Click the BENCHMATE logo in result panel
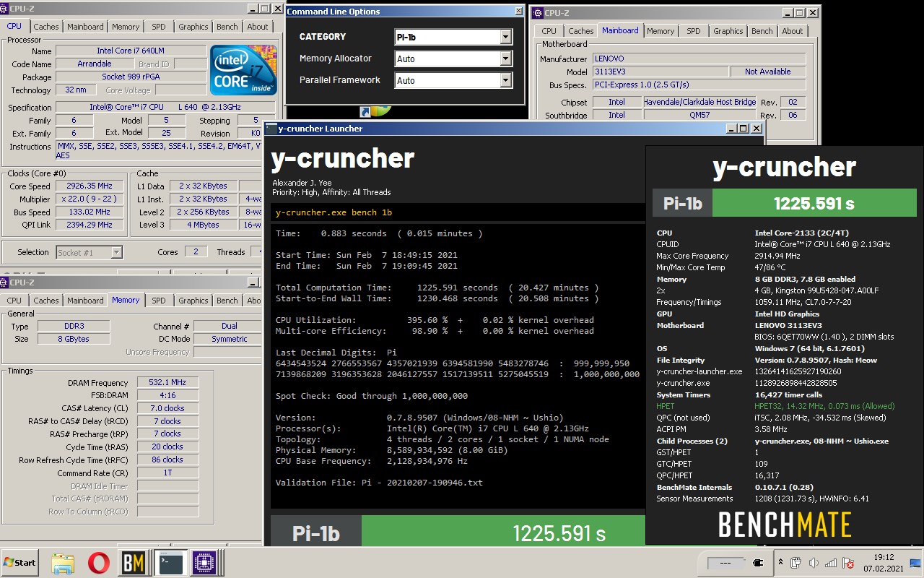924x578 pixels. click(784, 525)
